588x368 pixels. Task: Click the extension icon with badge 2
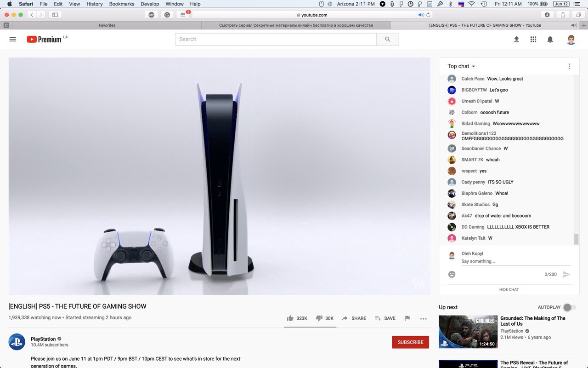183,15
